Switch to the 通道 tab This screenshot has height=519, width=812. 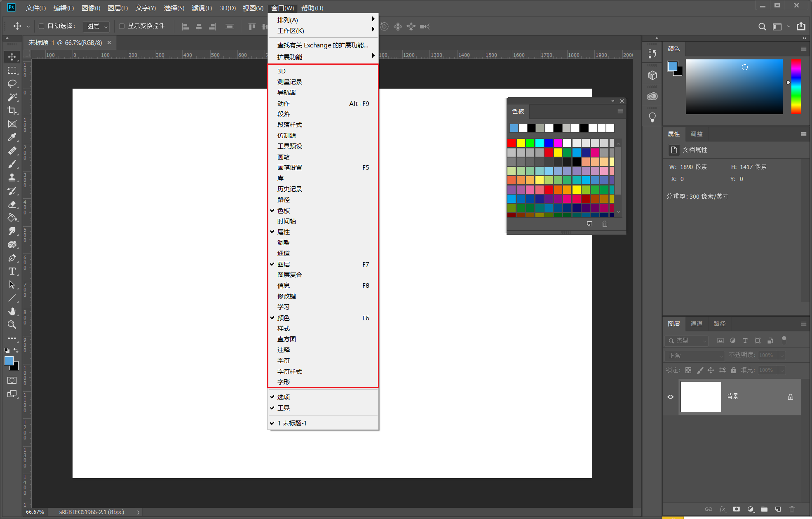click(x=696, y=324)
